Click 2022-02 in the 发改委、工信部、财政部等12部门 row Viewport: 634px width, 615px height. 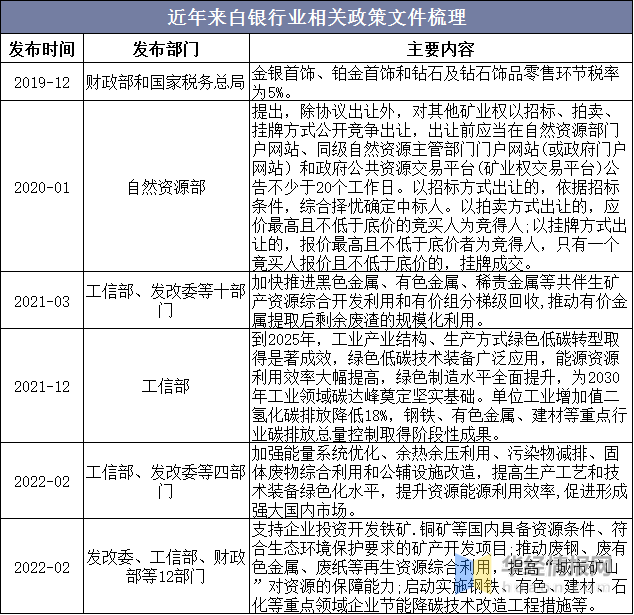(x=42, y=567)
